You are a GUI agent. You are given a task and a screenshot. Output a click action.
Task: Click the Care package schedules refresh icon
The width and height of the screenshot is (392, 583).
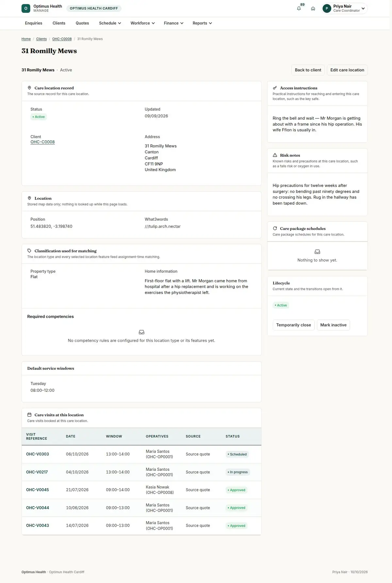tap(275, 229)
